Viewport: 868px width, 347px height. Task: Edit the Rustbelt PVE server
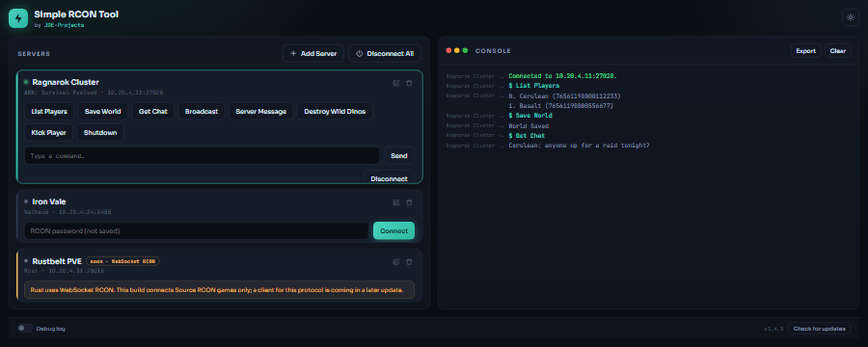(x=395, y=262)
